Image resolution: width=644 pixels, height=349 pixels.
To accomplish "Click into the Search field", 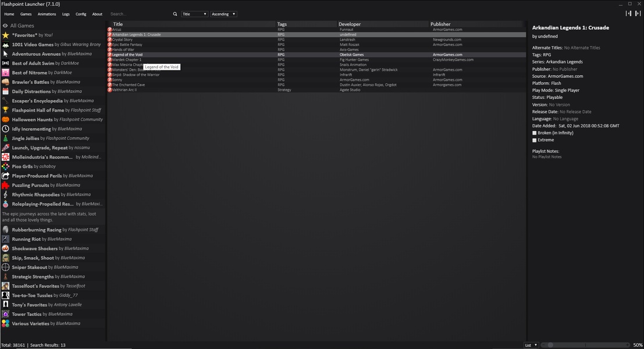I will [140, 14].
